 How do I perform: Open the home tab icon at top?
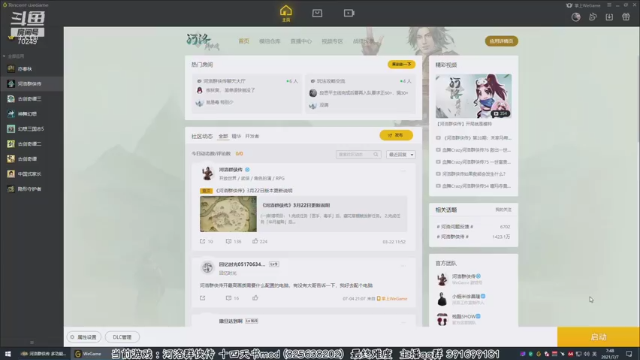coord(286,13)
